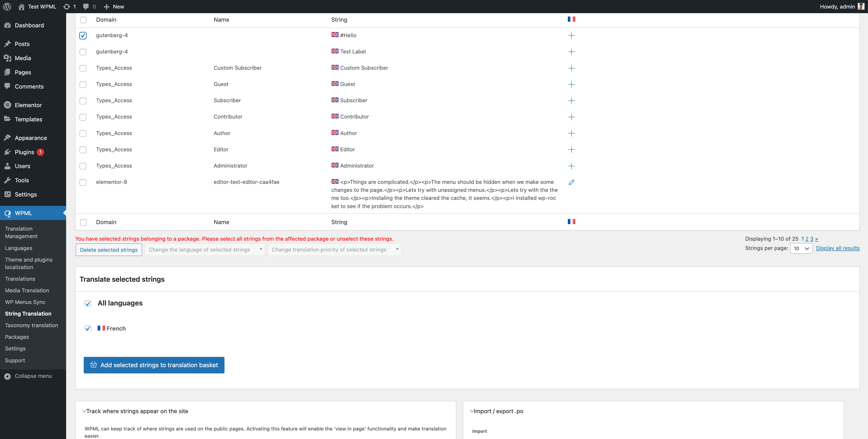Screen dimensions: 868x439
Task: Click the Collapse menu label
Action: [33, 376]
